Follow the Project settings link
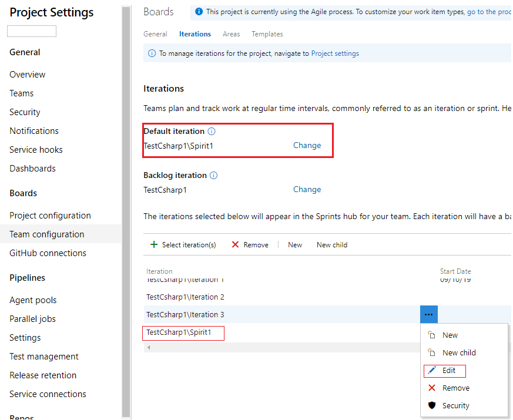Image resolution: width=513 pixels, height=420 pixels. [335, 53]
